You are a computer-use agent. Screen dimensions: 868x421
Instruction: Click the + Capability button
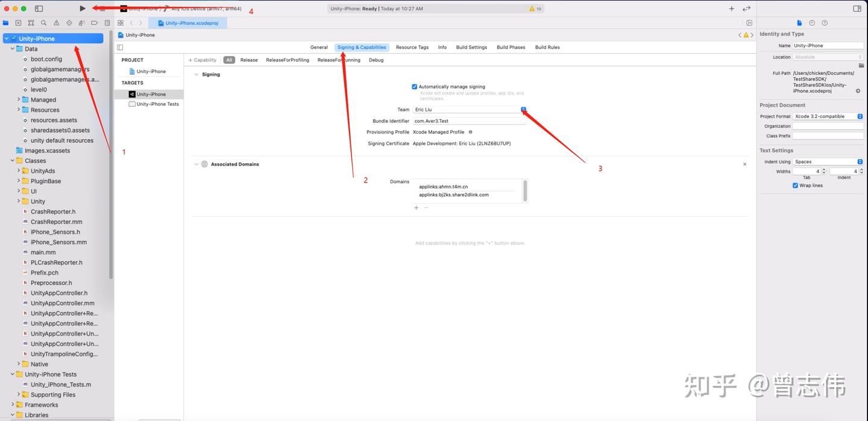click(x=203, y=60)
